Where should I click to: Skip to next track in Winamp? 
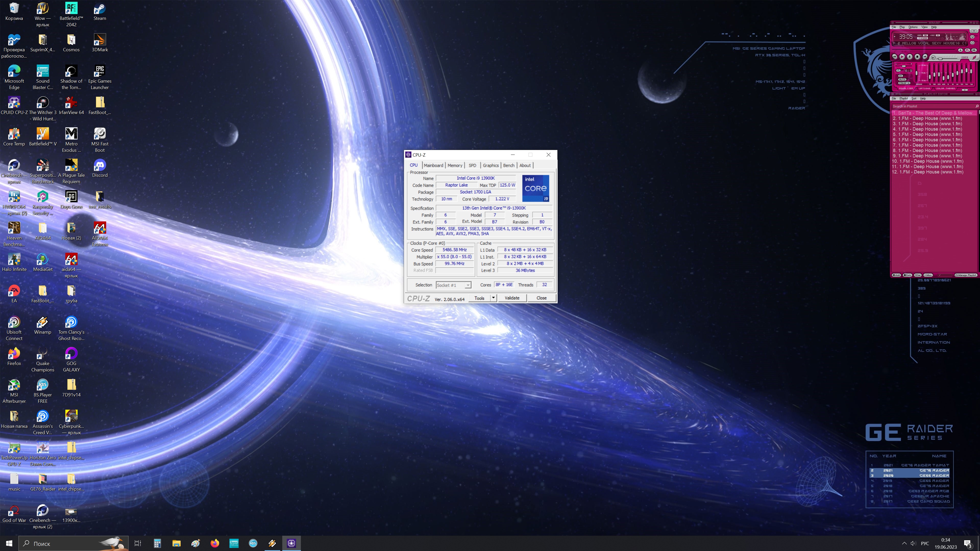pyautogui.click(x=925, y=57)
